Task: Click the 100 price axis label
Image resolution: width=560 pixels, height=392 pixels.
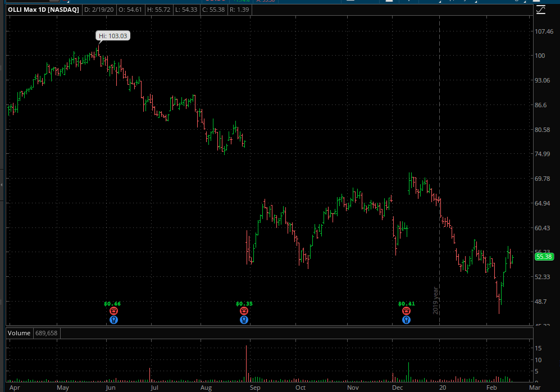Action: tap(540, 56)
